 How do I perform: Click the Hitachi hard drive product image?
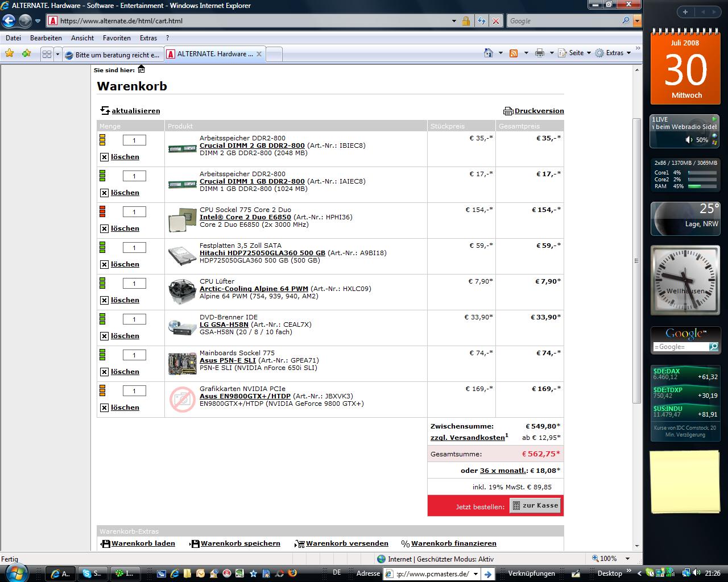tap(182, 256)
